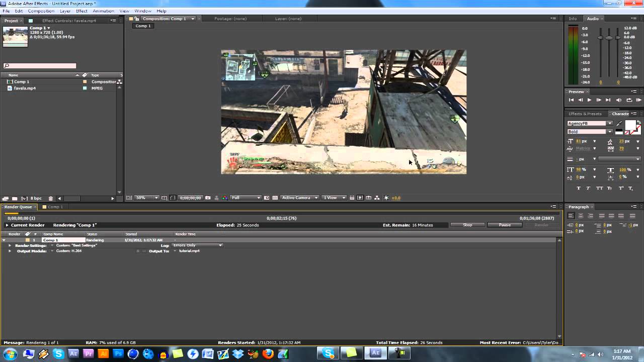Open the 50% magnification dropdown

click(147, 198)
